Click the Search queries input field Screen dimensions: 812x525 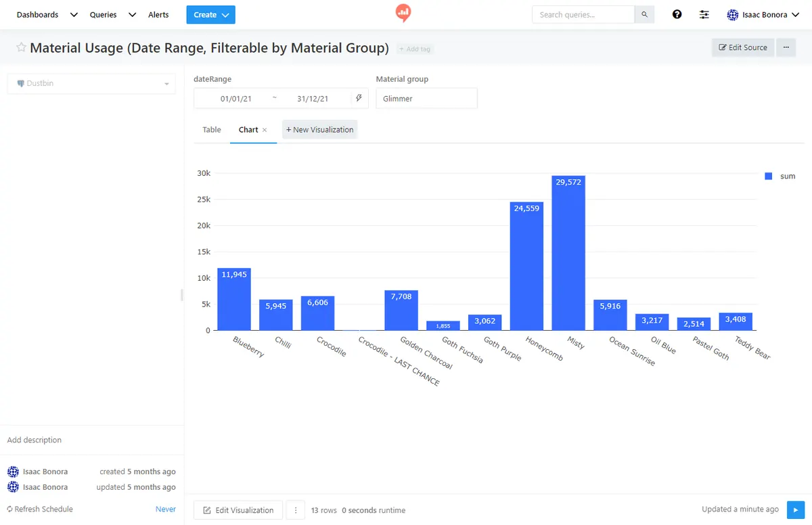583,15
